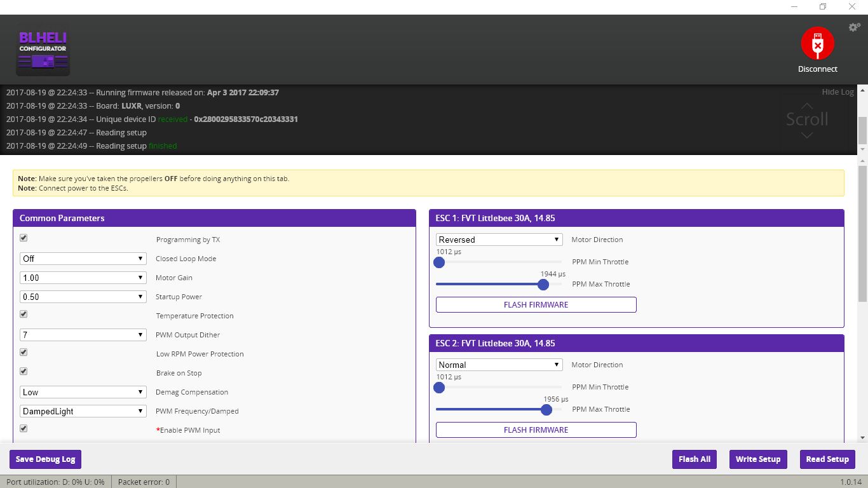Click ESC 1 PPM Max Throttle slider handle
Screen dimensions: 868x488
pos(543,284)
